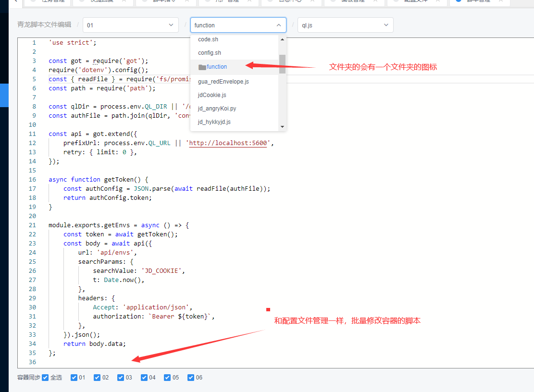Click the const path = require('path') line

coord(102,88)
